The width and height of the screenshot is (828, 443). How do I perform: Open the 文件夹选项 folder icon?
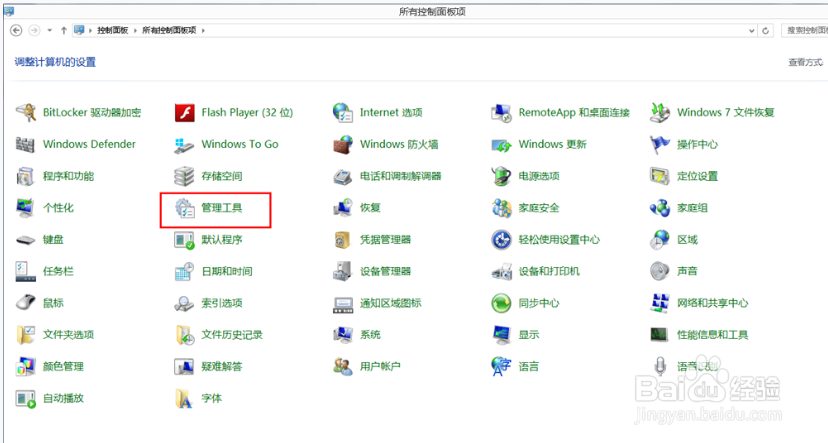(x=25, y=335)
